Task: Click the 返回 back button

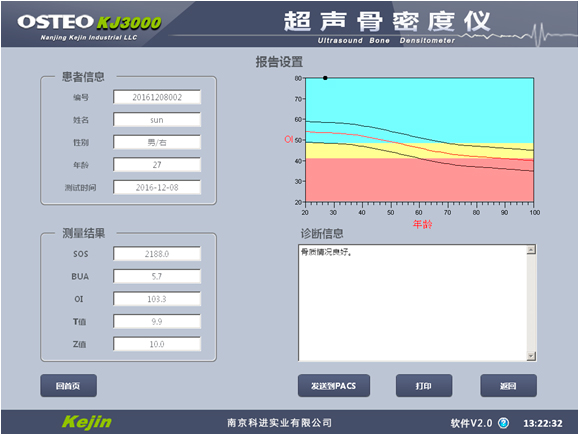Action: coord(508,386)
